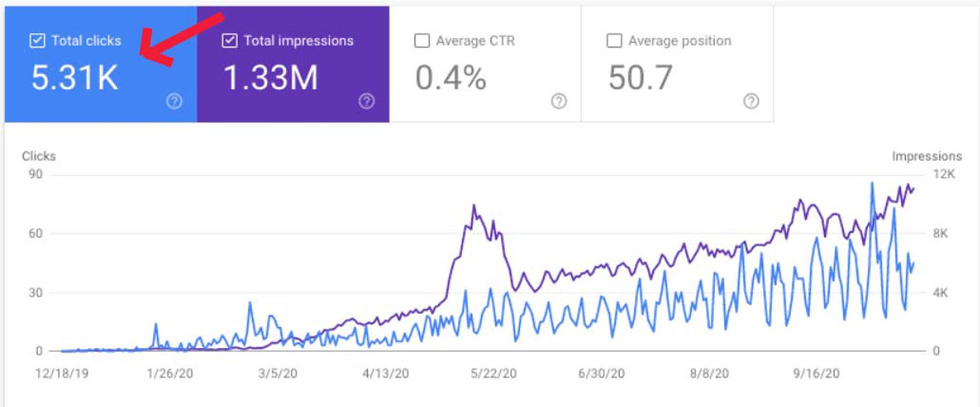This screenshot has height=407, width=980.
Task: Click the 4/13/20 date label on axis
Action: pos(386,373)
